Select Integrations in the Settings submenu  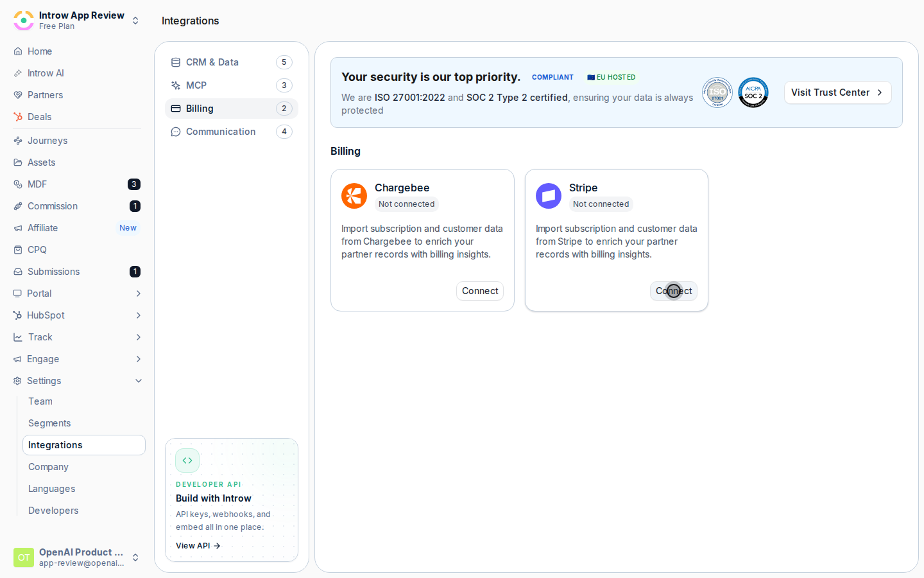84,445
